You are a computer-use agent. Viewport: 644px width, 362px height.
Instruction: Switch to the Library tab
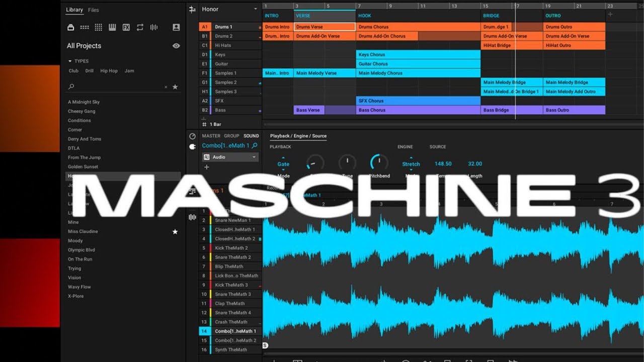tap(74, 10)
